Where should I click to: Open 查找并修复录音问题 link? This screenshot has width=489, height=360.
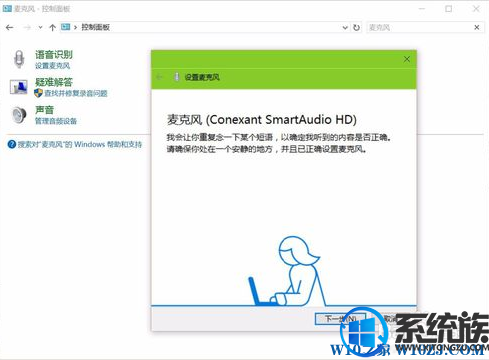[x=76, y=93]
